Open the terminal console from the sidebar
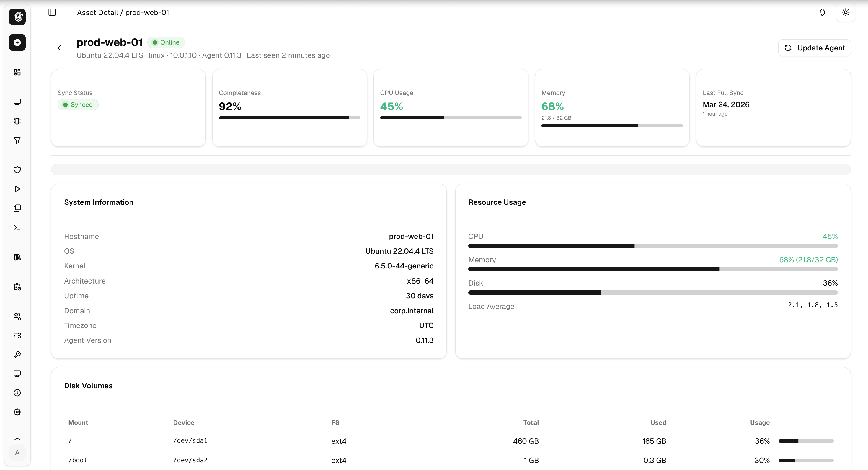Screen dimensions: 868x470 17,227
